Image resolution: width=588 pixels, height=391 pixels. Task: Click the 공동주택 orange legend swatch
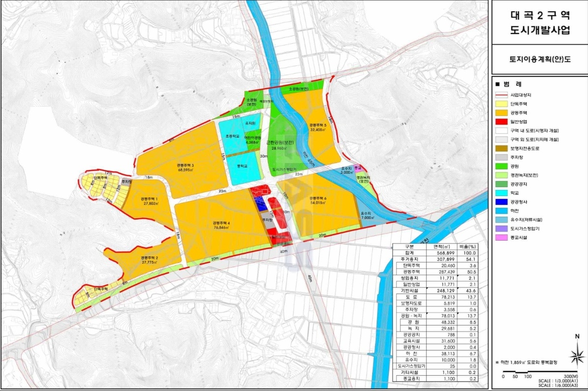501,112
